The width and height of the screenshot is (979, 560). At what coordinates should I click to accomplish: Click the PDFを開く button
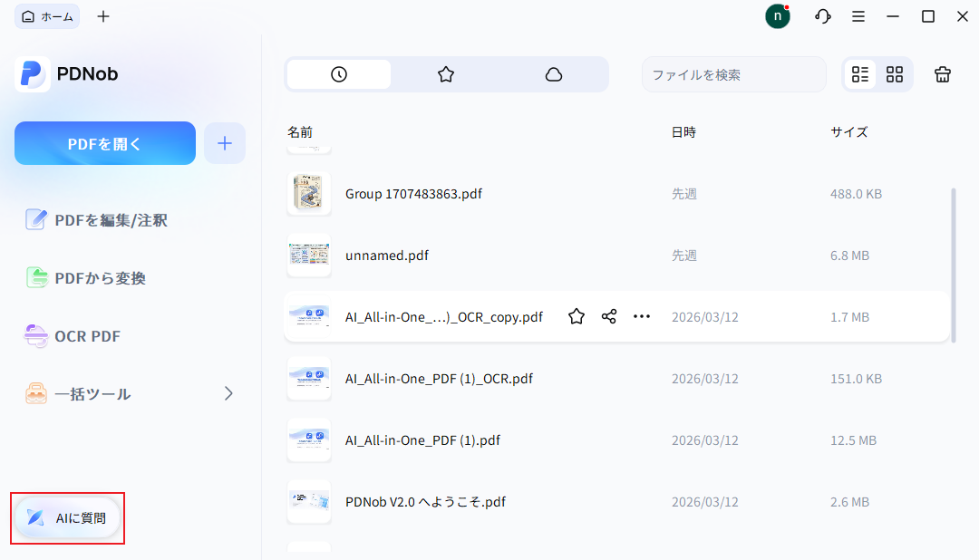(x=104, y=142)
